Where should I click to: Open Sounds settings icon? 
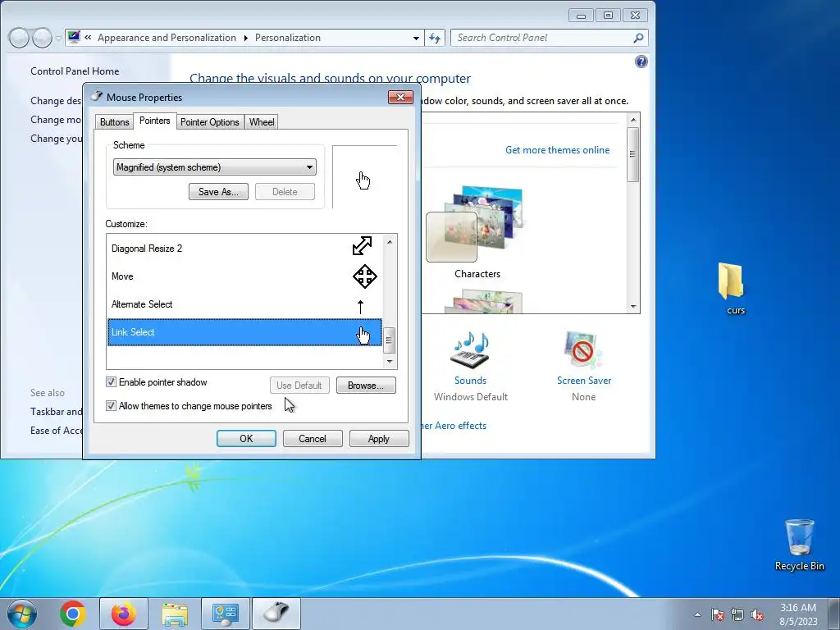tap(470, 349)
